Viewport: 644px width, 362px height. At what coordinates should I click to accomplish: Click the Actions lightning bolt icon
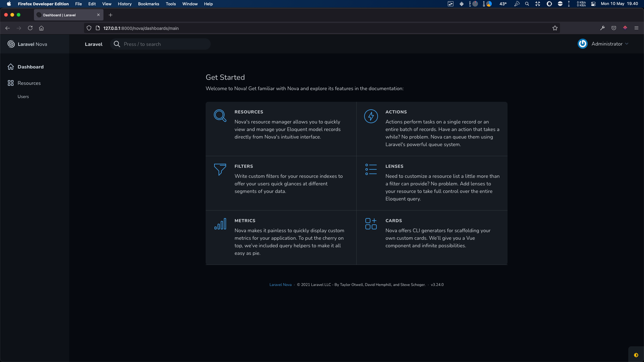[371, 116]
